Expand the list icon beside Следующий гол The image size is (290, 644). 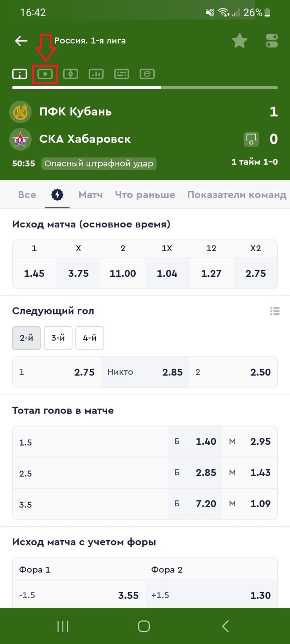(x=275, y=311)
